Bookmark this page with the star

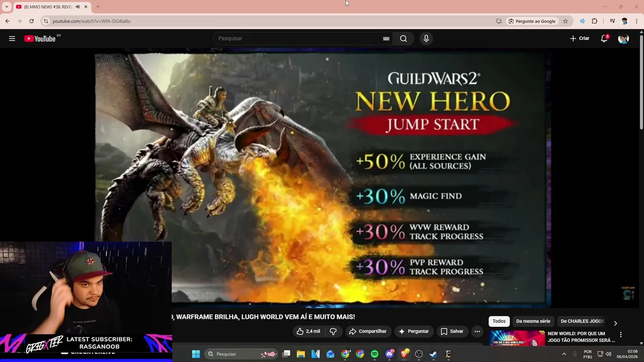[566, 21]
